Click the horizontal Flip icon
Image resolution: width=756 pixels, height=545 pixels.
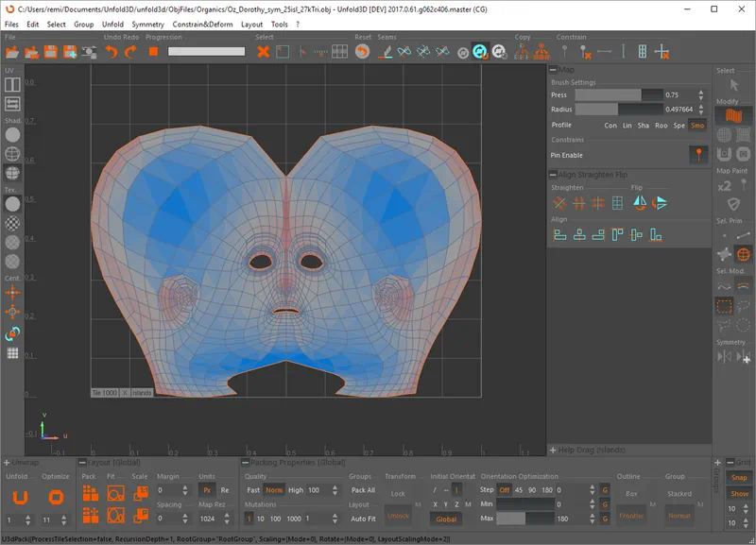(640, 202)
